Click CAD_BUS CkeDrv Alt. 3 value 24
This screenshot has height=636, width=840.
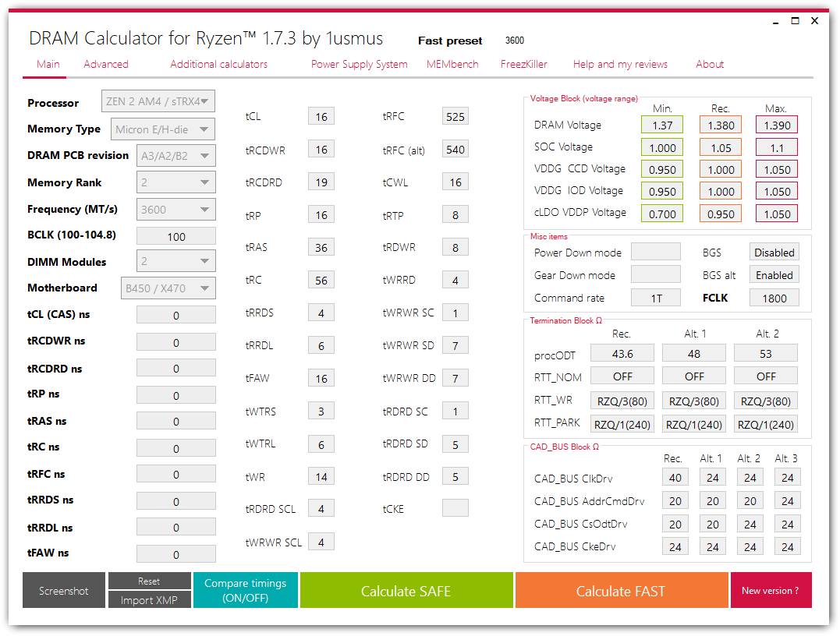(x=788, y=546)
